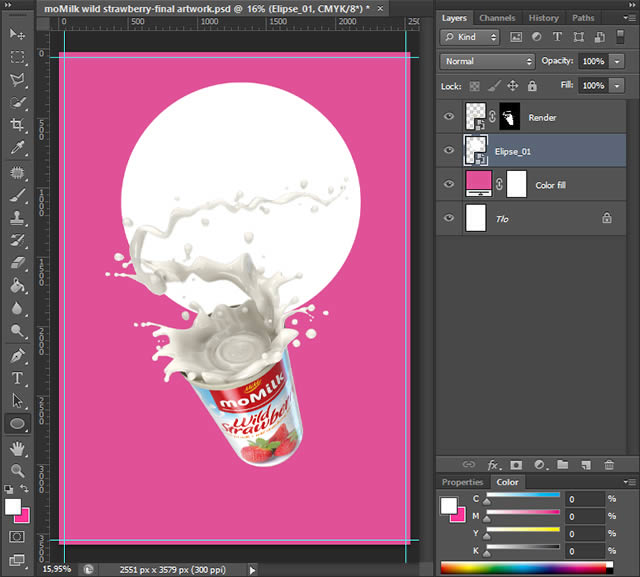
Task: Toggle Quick Mask mode
Action: 17,537
